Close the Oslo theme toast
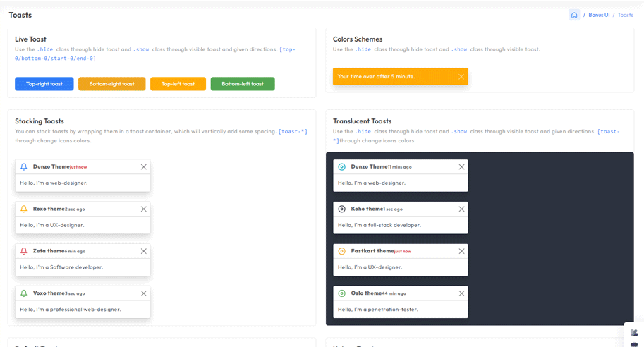The width and height of the screenshot is (644, 347). point(462,293)
